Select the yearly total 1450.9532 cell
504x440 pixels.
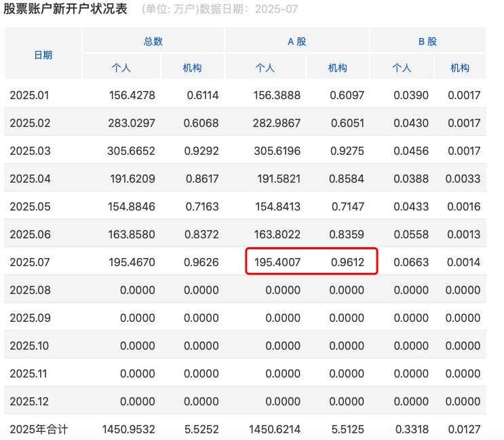129,429
